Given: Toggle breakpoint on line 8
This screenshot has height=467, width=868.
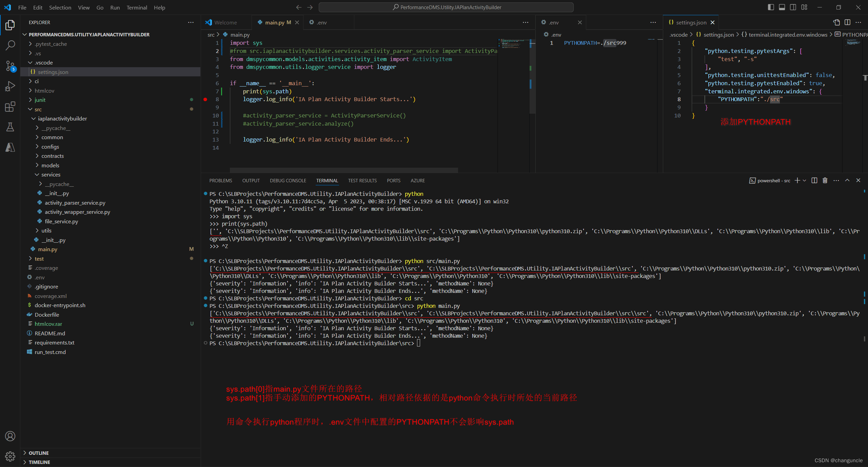Looking at the screenshot, I should (205, 99).
